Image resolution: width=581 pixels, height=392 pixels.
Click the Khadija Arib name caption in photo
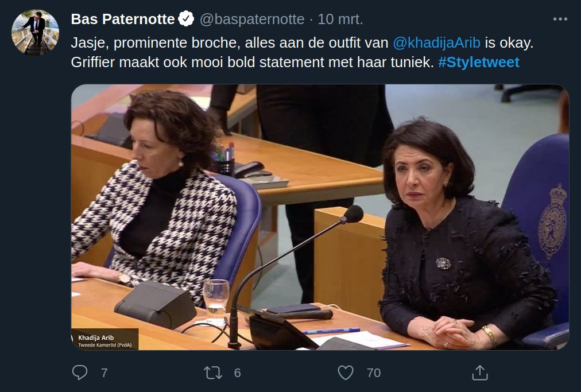[x=96, y=337]
